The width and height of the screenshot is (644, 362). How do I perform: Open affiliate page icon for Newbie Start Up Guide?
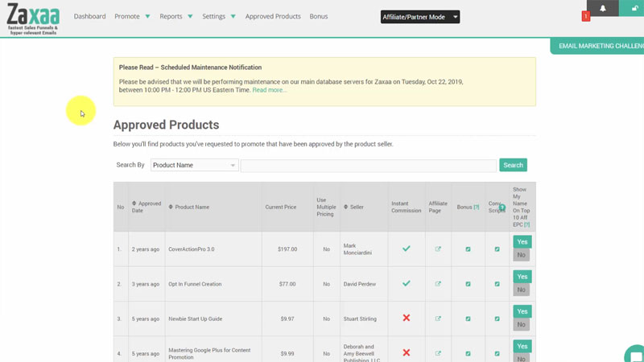point(438,319)
